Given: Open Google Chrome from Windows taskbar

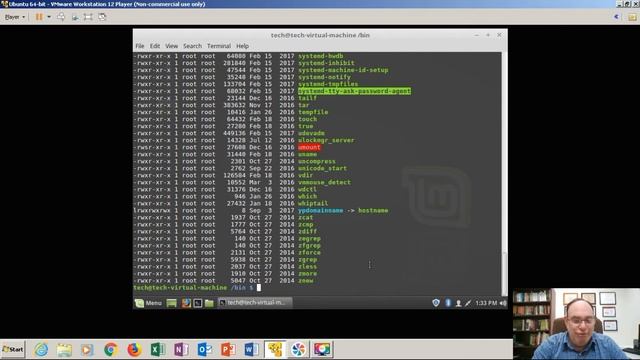Looking at the screenshot, I should (x=111, y=349).
